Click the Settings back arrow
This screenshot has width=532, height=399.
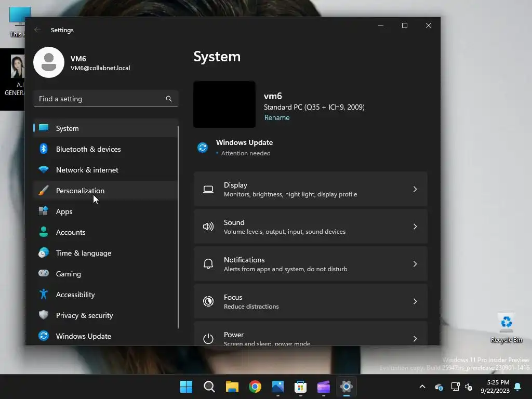pyautogui.click(x=37, y=30)
